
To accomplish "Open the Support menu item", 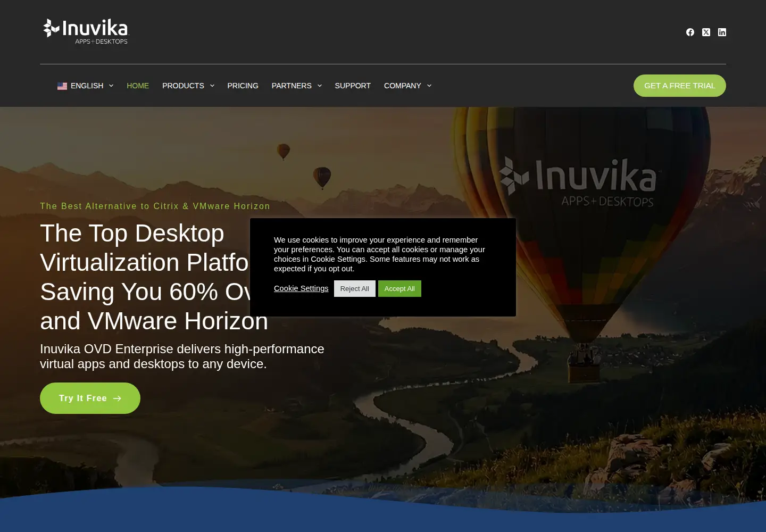I will click(x=353, y=86).
